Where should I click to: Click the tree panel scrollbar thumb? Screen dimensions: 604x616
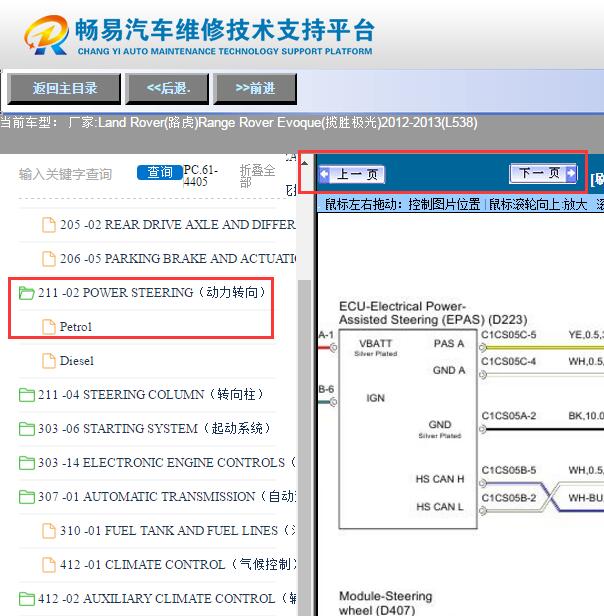305,448
